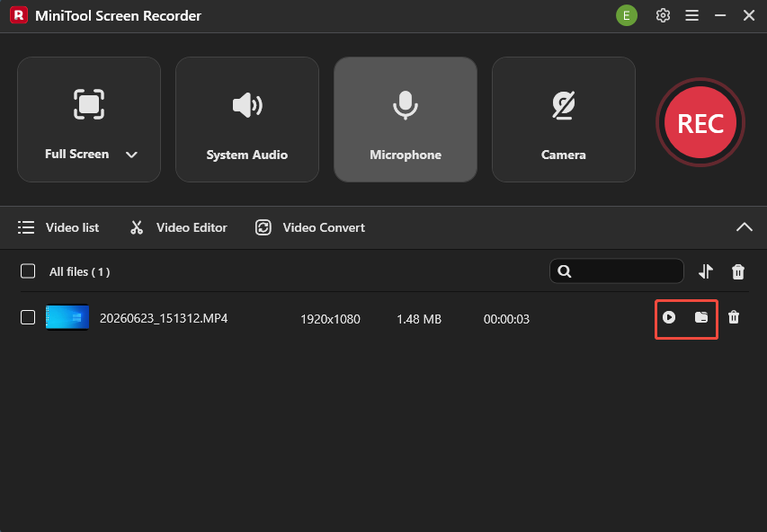Start recording with the red REC button

[x=700, y=122]
